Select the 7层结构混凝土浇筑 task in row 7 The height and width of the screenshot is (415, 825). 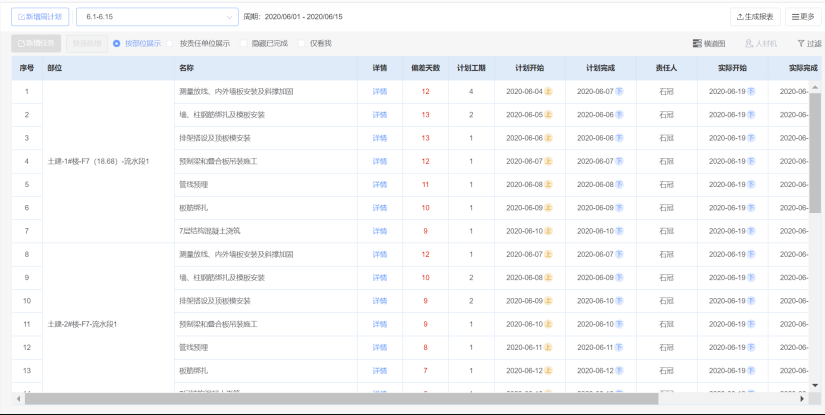click(x=209, y=231)
